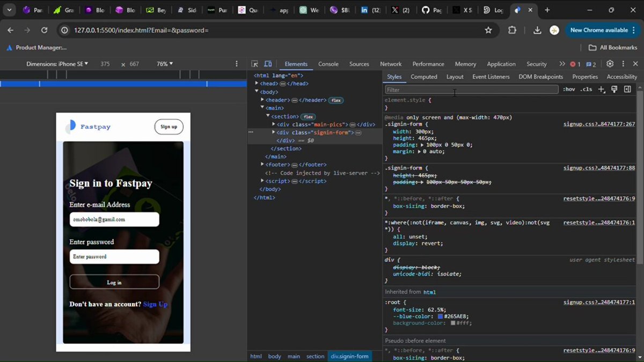Expand the padding shorthand triangle in media rule
Screen dimensions: 644x362
coord(422,145)
